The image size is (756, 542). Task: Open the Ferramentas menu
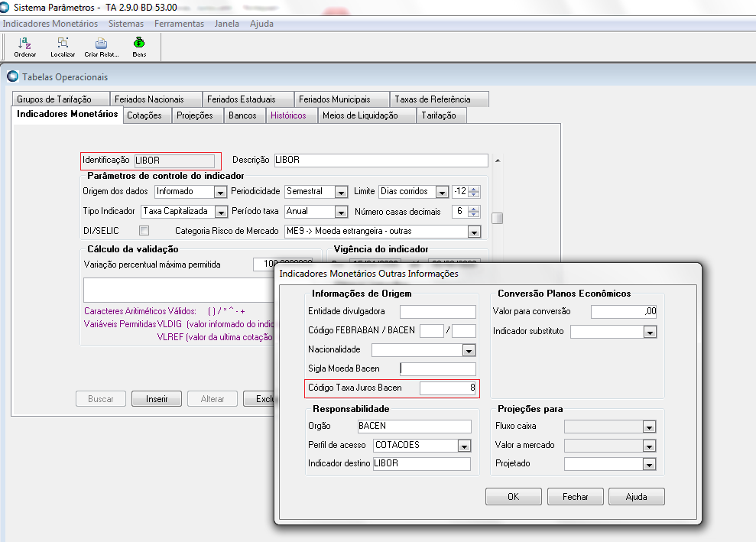point(179,24)
